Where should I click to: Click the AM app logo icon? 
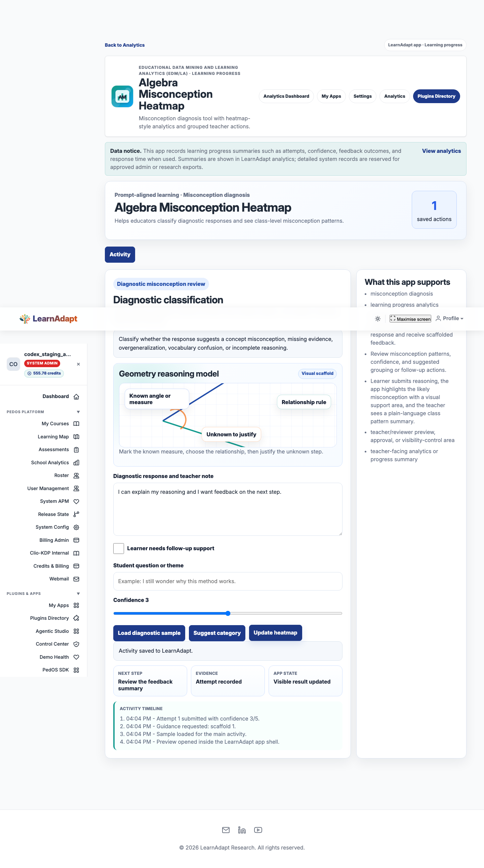(122, 97)
